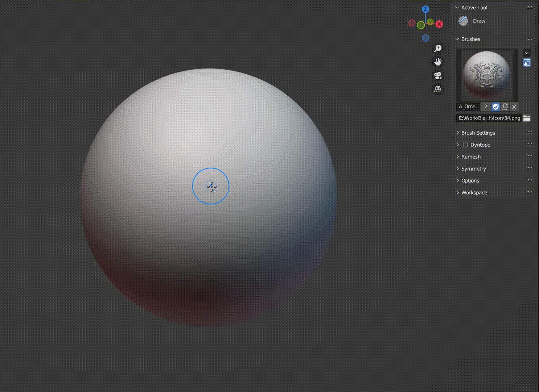Expand the Remesh panel
Viewport: 539px width, 392px height.
click(457, 157)
